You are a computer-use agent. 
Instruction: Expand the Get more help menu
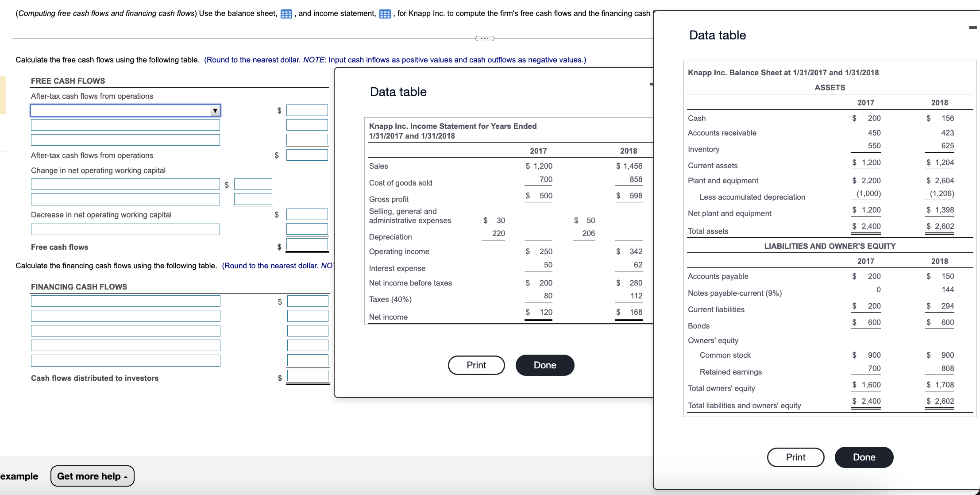92,476
